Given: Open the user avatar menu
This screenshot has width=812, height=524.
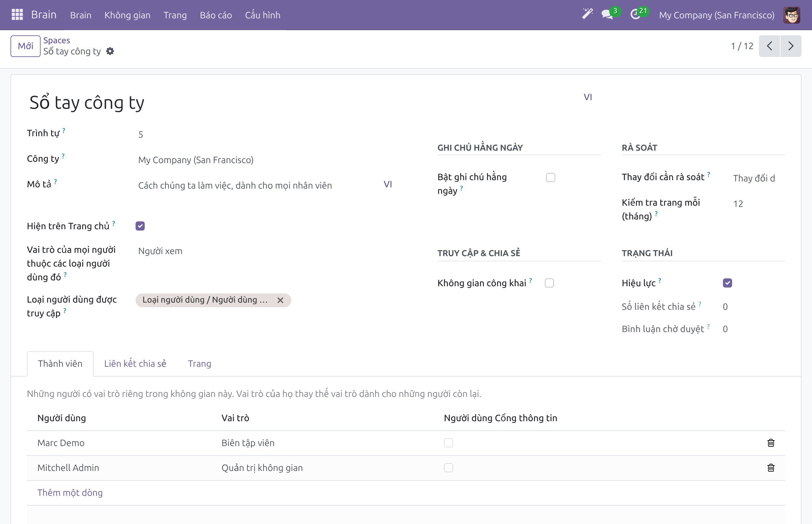Looking at the screenshot, I should (x=792, y=15).
